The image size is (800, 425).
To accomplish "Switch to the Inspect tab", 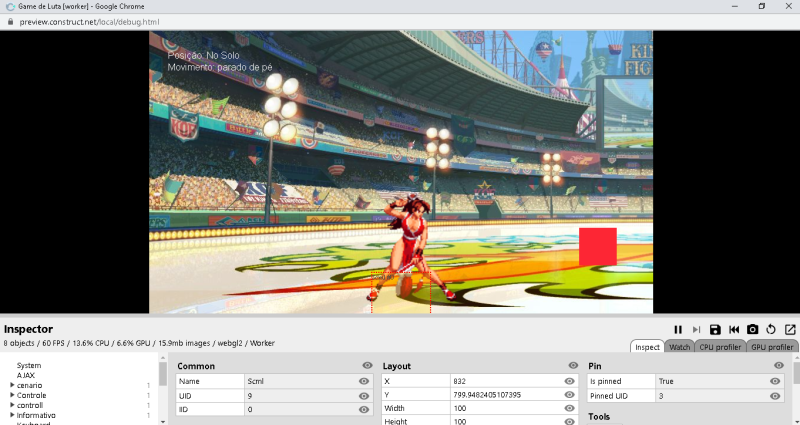I will [x=647, y=347].
